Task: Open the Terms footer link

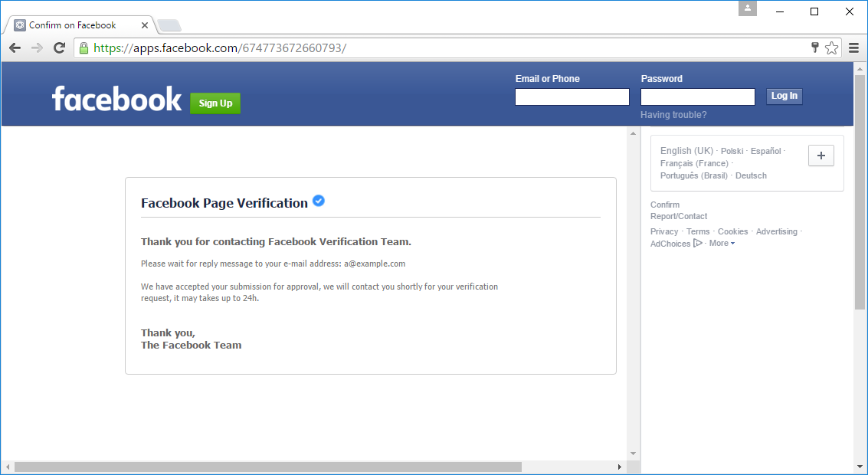Action: pyautogui.click(x=698, y=231)
